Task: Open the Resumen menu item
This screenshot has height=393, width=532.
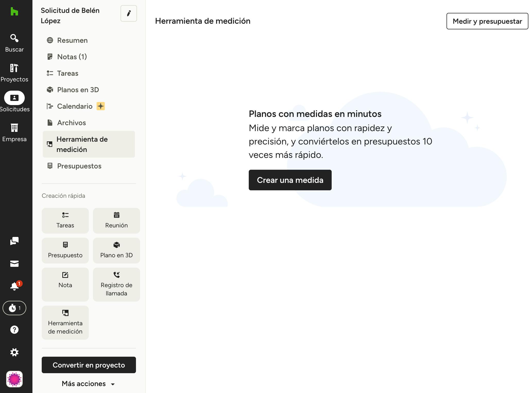Action: [x=72, y=40]
